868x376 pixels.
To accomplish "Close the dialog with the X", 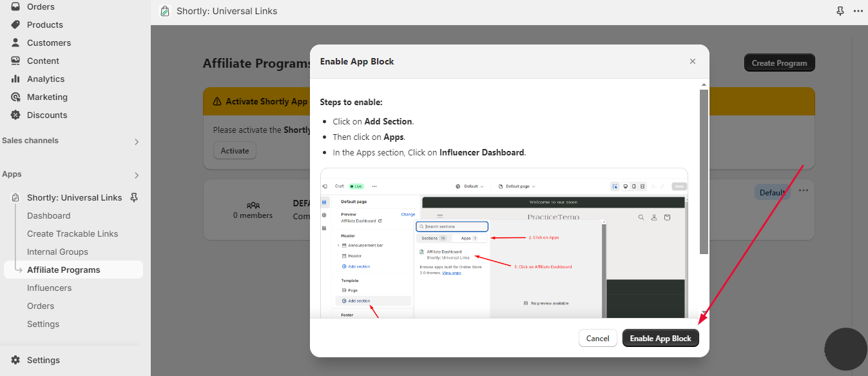I will pyautogui.click(x=693, y=61).
